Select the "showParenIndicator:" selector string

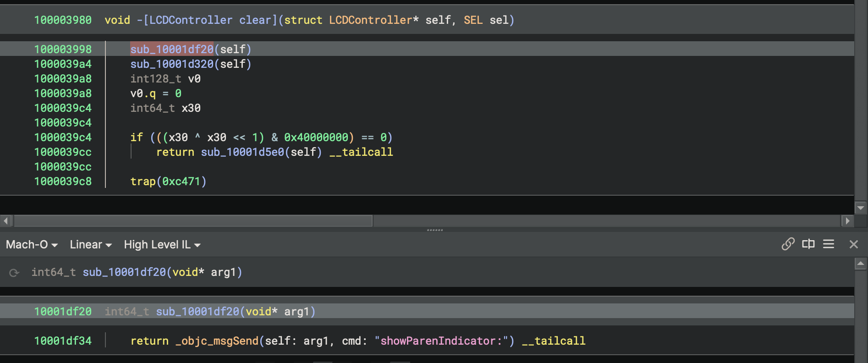pyautogui.click(x=444, y=341)
